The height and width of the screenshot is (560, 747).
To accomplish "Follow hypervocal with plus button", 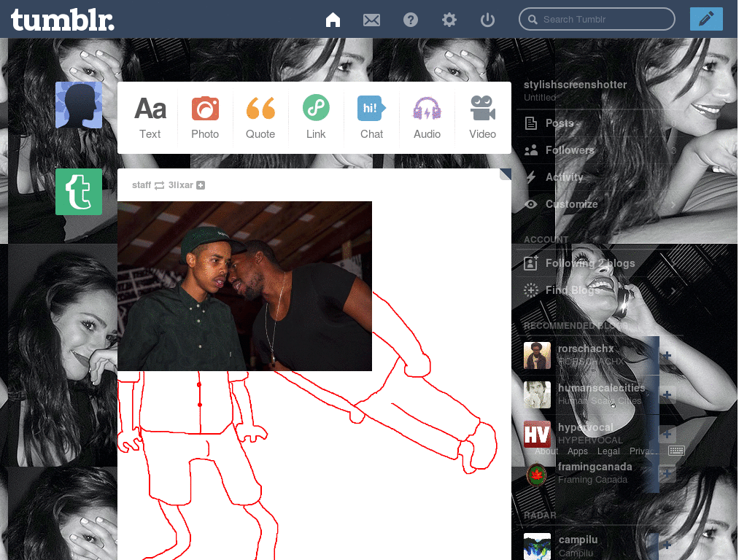I will pos(667,434).
